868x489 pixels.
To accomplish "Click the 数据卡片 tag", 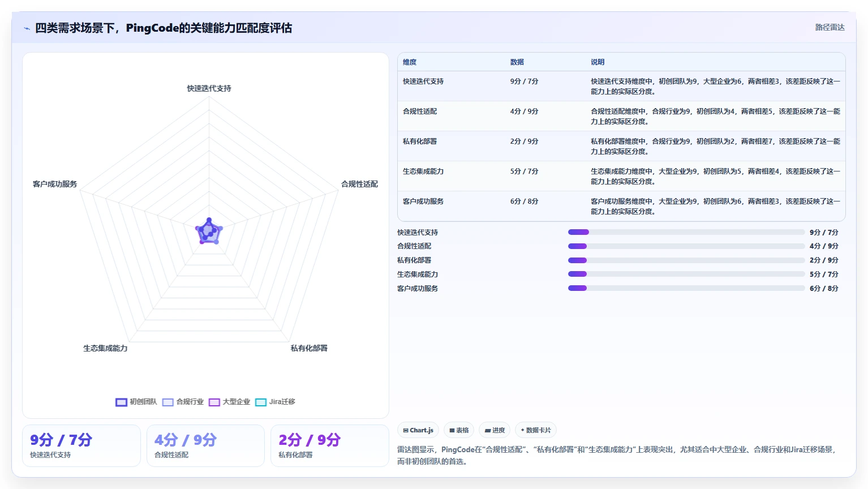I will [535, 430].
